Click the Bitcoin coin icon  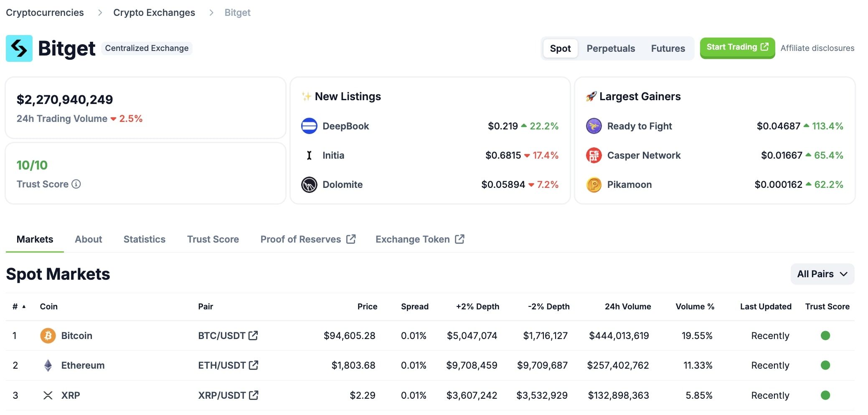48,336
